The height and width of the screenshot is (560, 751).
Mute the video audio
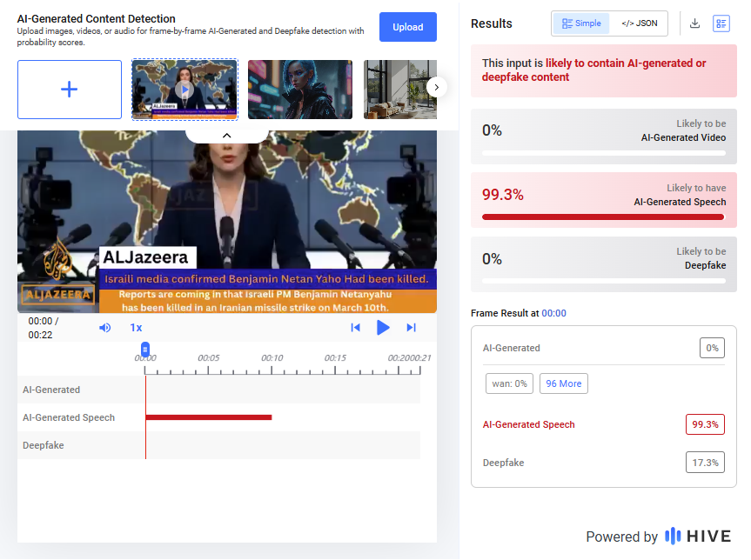104,327
